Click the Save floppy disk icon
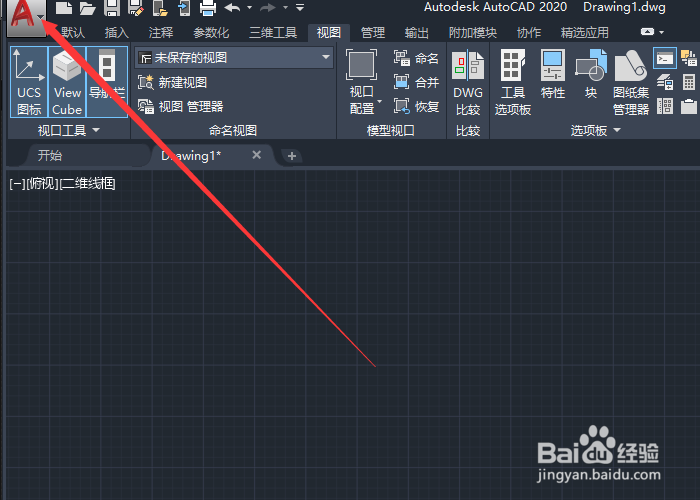700x500 pixels. 112,8
